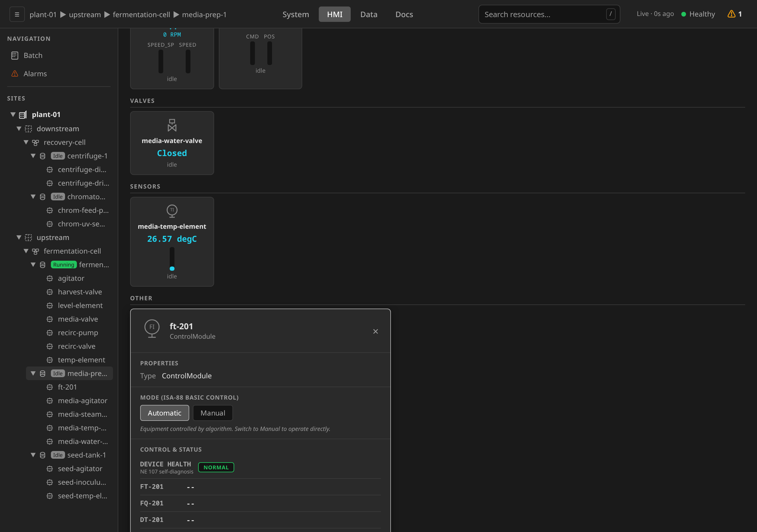This screenshot has height=532, width=757.
Task: Select media-steam... in the tree
Action: [83, 414]
